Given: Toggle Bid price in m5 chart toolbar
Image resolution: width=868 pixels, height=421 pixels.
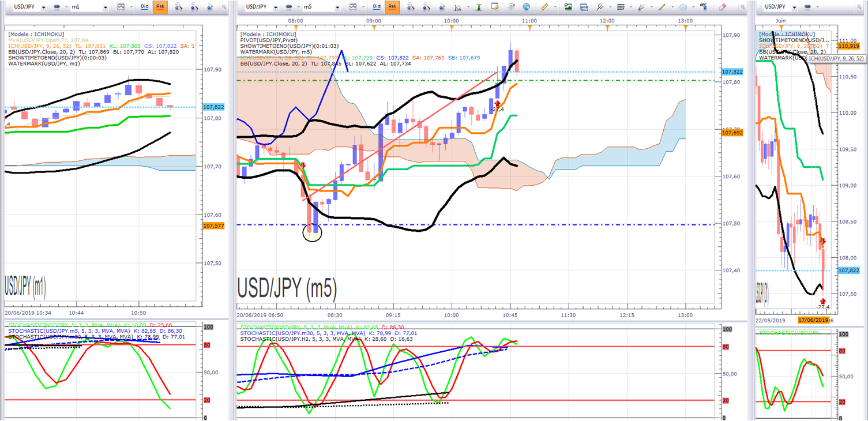Looking at the screenshot, I should (376, 7).
